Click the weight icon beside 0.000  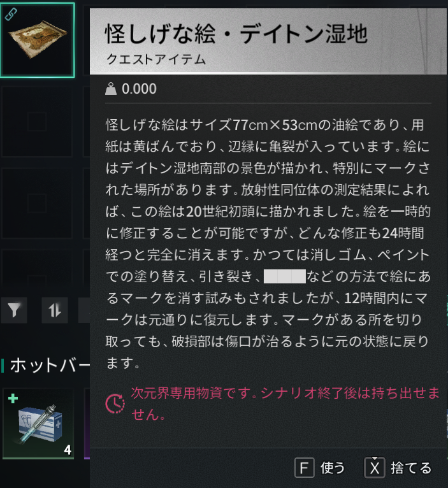111,89
